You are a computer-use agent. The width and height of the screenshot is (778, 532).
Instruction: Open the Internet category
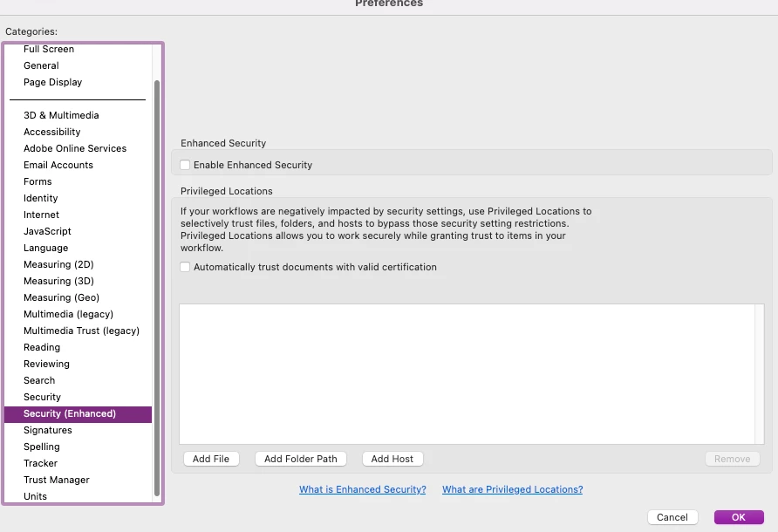pos(78,215)
